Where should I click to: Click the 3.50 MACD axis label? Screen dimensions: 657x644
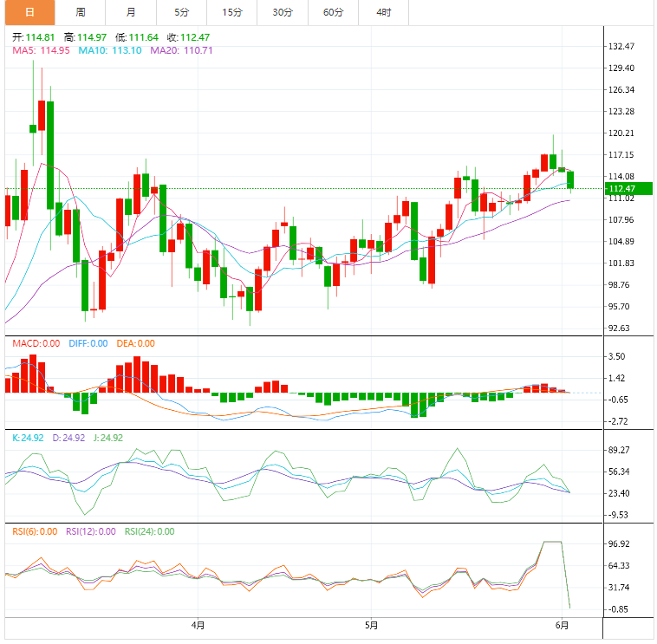point(617,356)
